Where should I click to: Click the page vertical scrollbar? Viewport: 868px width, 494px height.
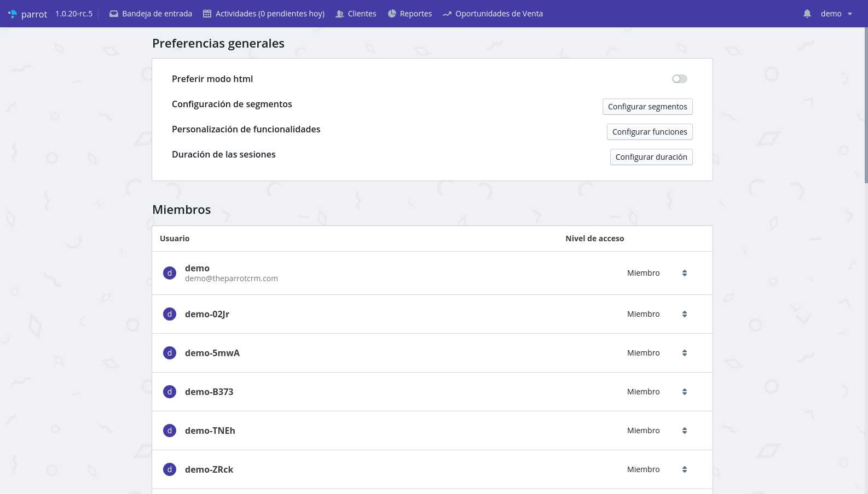click(865, 104)
